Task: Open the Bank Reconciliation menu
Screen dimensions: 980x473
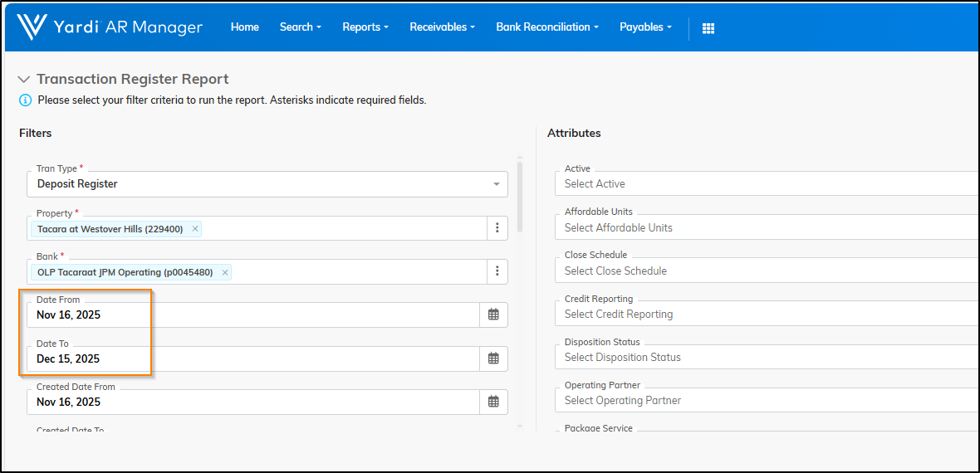Action: click(x=547, y=27)
